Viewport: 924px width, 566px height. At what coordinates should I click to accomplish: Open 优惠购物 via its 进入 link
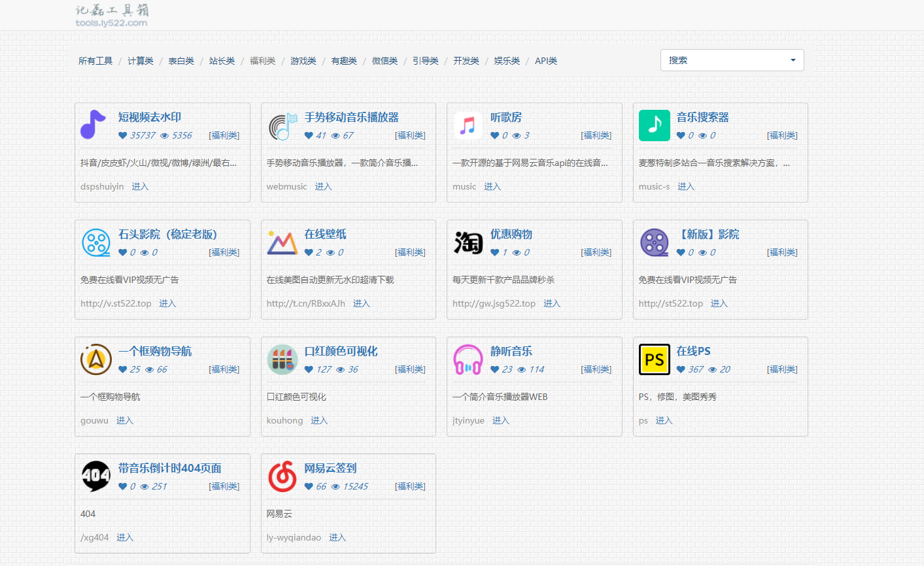pos(551,303)
